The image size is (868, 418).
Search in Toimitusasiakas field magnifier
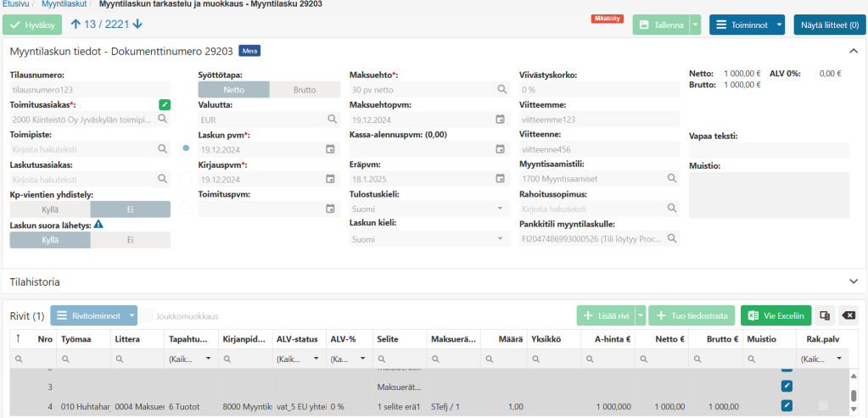163,119
